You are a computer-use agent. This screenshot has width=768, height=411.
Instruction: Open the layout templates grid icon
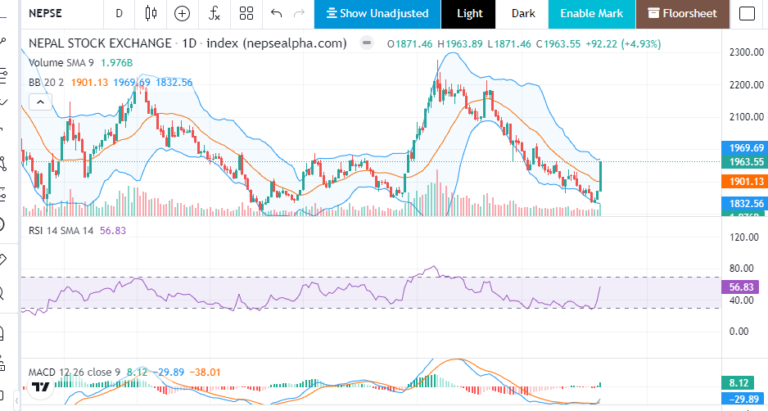point(245,14)
